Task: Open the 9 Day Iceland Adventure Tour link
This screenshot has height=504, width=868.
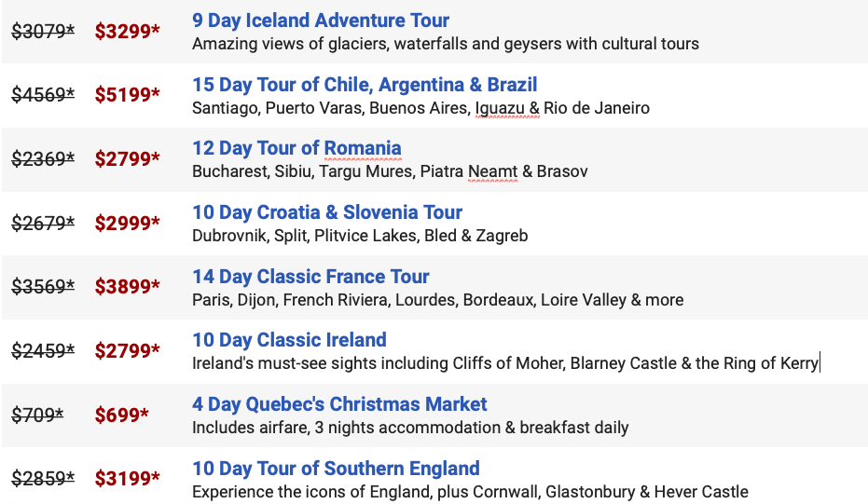Action: coord(321,20)
